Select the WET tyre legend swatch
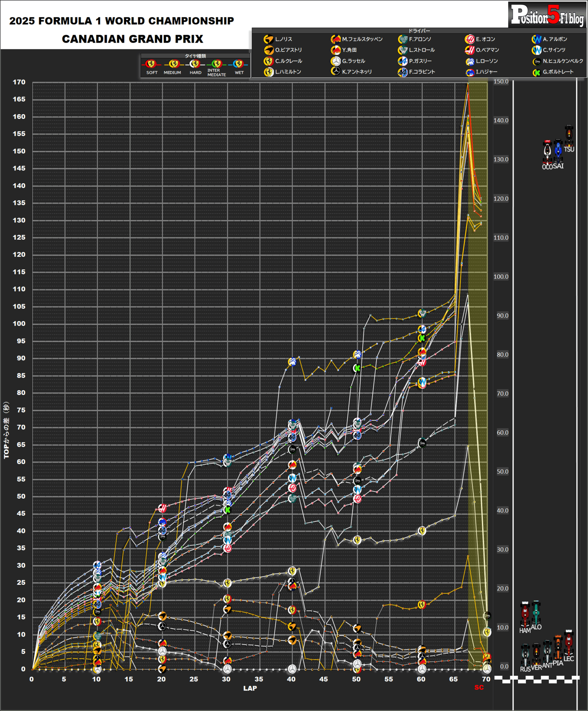The width and height of the screenshot is (588, 711). pyautogui.click(x=238, y=64)
